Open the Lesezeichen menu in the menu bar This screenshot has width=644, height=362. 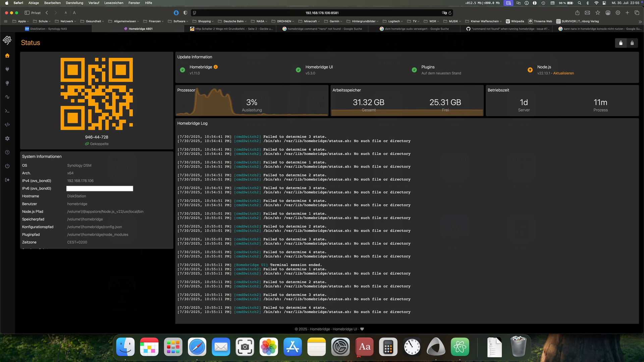click(114, 3)
